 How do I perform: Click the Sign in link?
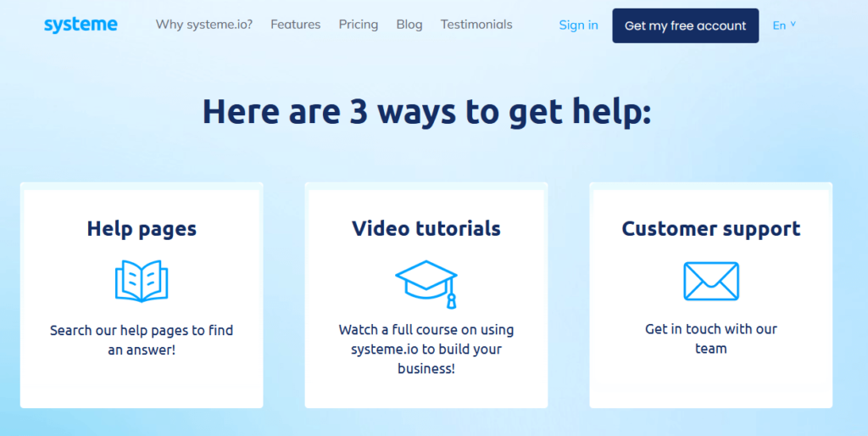578,25
